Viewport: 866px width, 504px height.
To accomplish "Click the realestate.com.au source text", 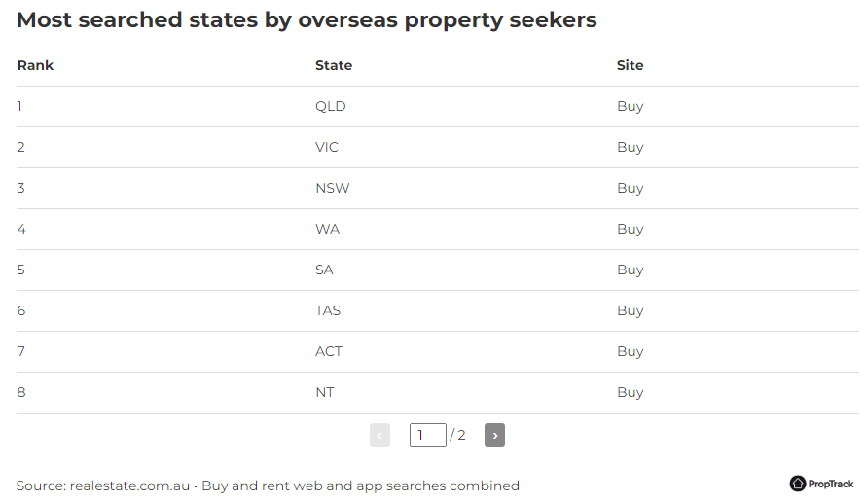I will pos(129,486).
